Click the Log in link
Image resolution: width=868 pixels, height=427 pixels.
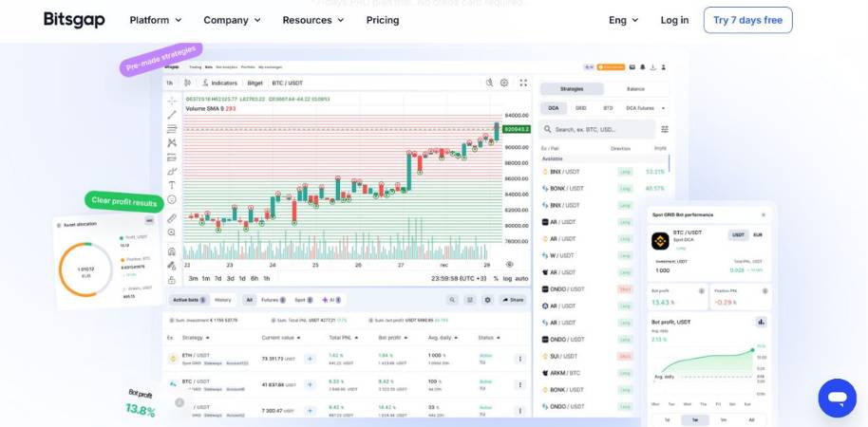point(674,20)
